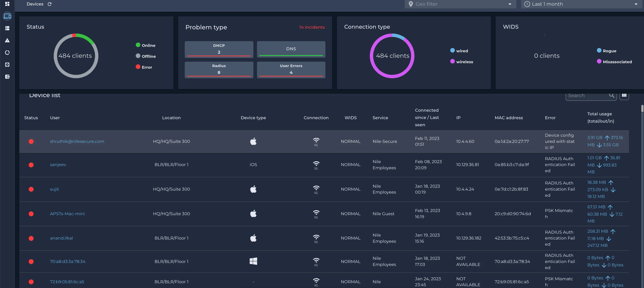Select the Devices icon in sidebar

[7, 16]
